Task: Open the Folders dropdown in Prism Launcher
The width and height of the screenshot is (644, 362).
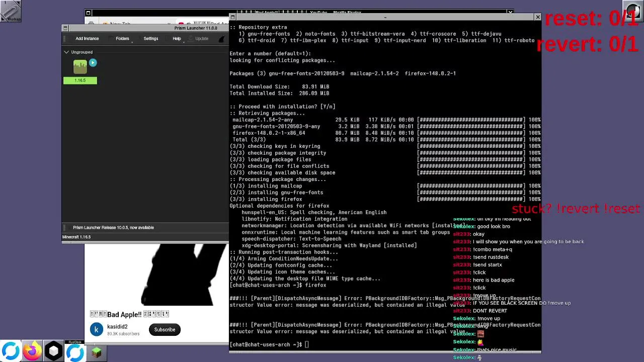Action: pos(122,39)
